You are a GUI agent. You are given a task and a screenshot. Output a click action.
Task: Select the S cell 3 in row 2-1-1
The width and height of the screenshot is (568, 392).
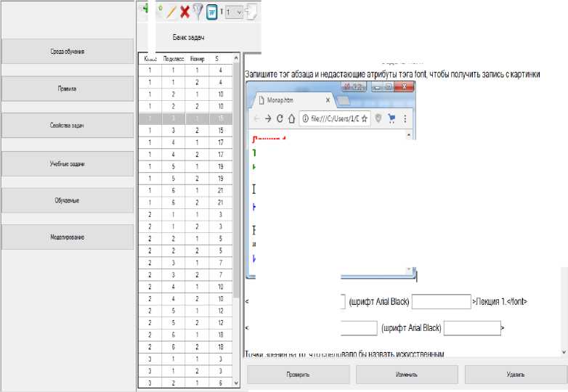221,215
